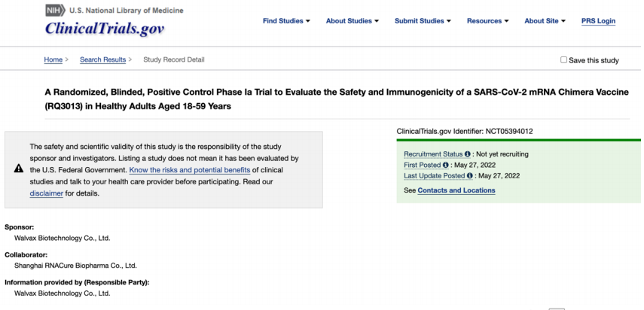
Task: Expand the Submit Studies dropdown menu
Action: click(x=423, y=21)
